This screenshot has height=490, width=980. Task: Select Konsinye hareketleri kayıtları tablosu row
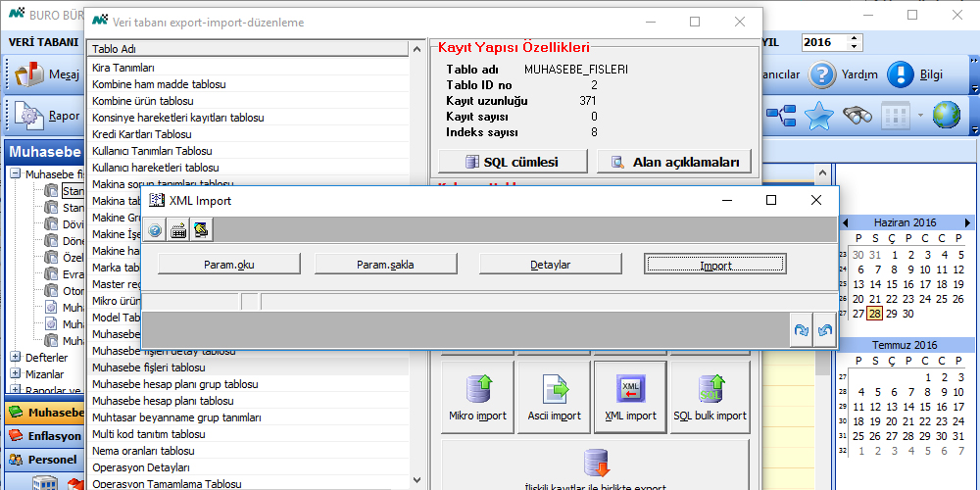point(248,118)
